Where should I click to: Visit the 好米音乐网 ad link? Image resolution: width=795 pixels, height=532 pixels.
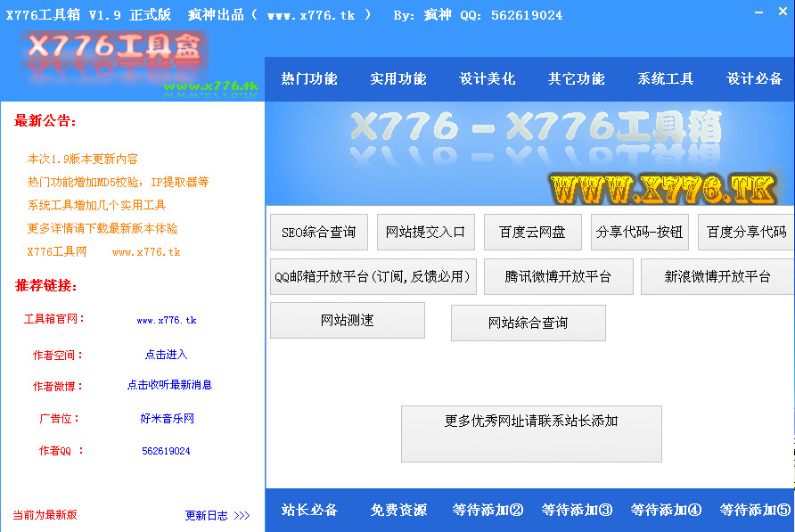pos(167,419)
